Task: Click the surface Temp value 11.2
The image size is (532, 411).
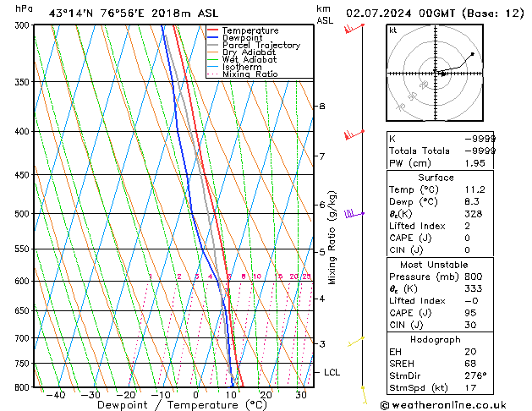Action: (x=474, y=189)
